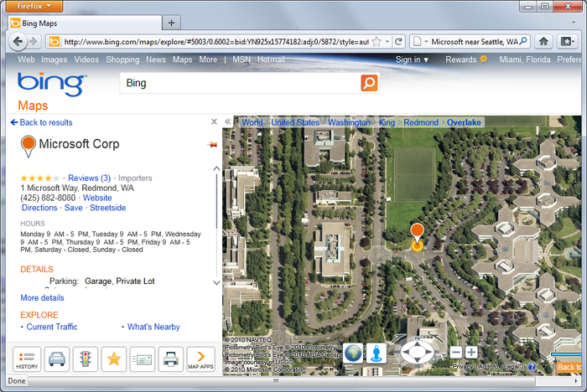The image size is (587, 392).
Task: Click Back to results link
Action: pyautogui.click(x=42, y=122)
